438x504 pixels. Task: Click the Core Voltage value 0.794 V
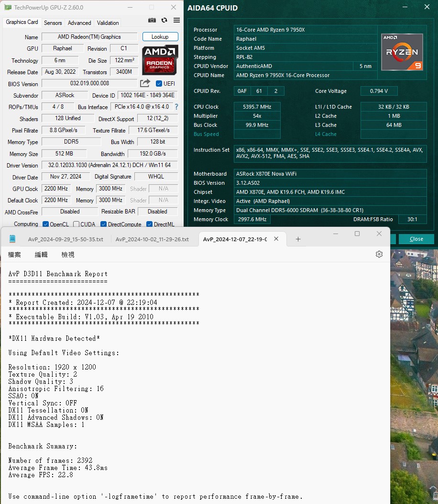click(x=379, y=91)
